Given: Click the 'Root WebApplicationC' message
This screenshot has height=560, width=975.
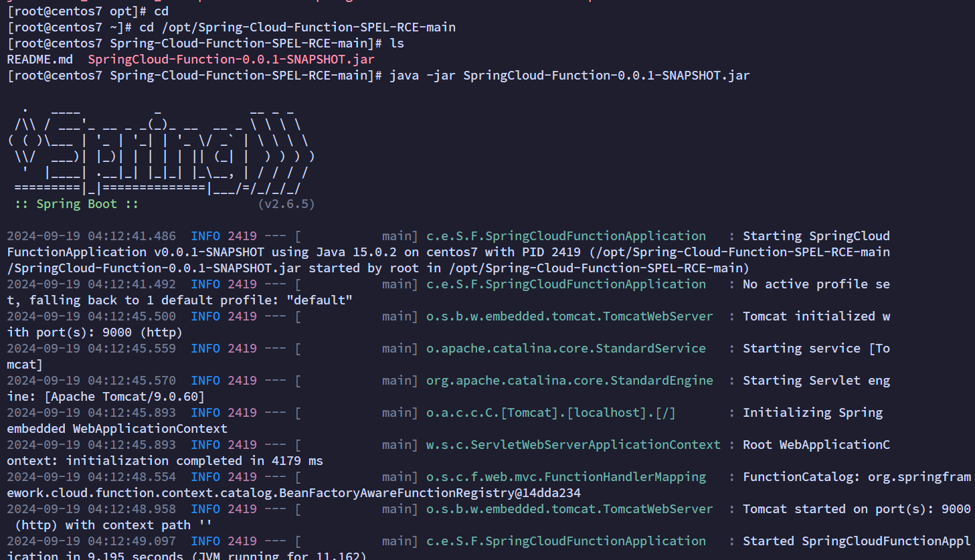Looking at the screenshot, I should (x=816, y=444).
